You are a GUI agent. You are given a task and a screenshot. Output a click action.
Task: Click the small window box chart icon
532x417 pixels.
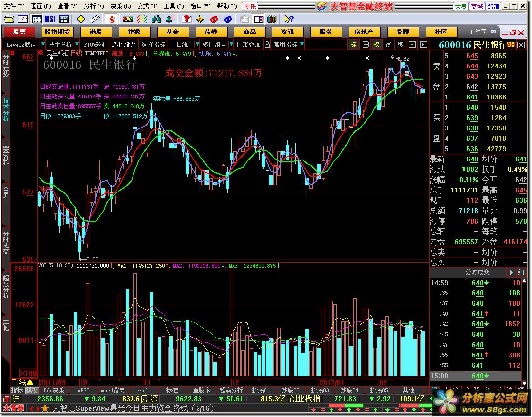coord(412,44)
